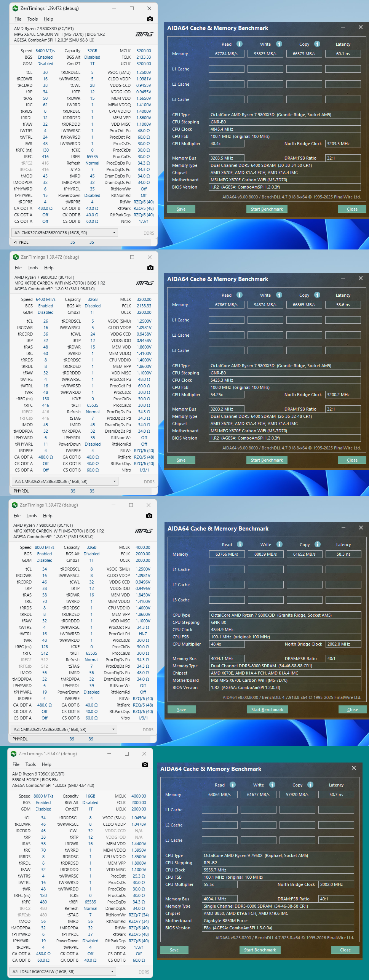Click Memory Type text with 30-38-34-50 CR1
This screenshot has height=980, width=369.
click(261, 165)
